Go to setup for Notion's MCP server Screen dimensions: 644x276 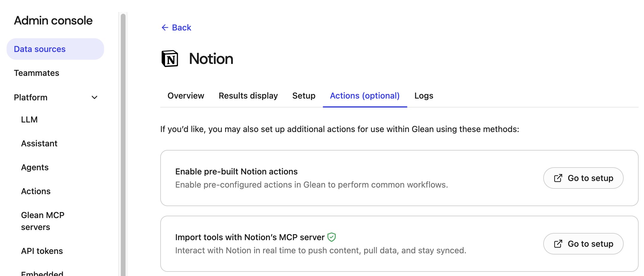click(583, 244)
